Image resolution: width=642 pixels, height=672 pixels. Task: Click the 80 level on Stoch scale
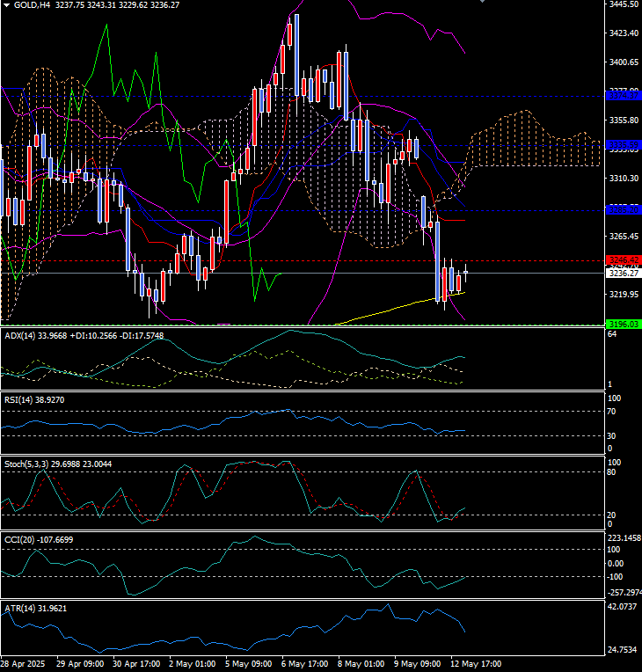[x=611, y=472]
